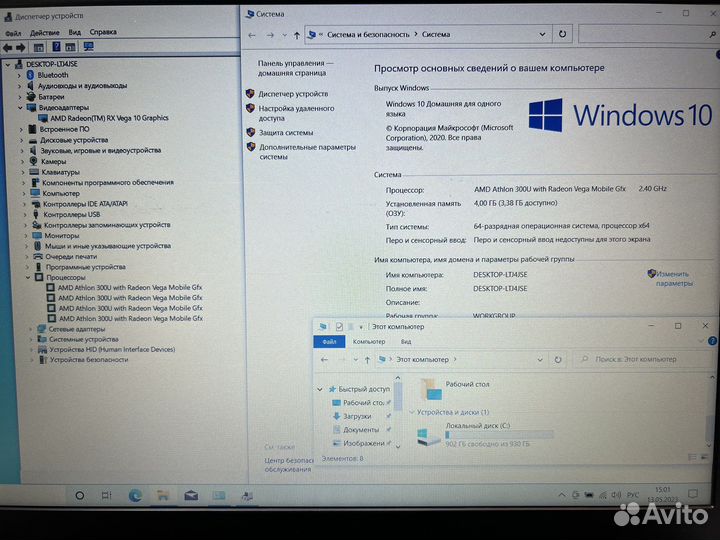This screenshot has height=540, width=720.
Task: Expand the Аудиовходы и аудиовыходы category
Action: tap(19, 86)
